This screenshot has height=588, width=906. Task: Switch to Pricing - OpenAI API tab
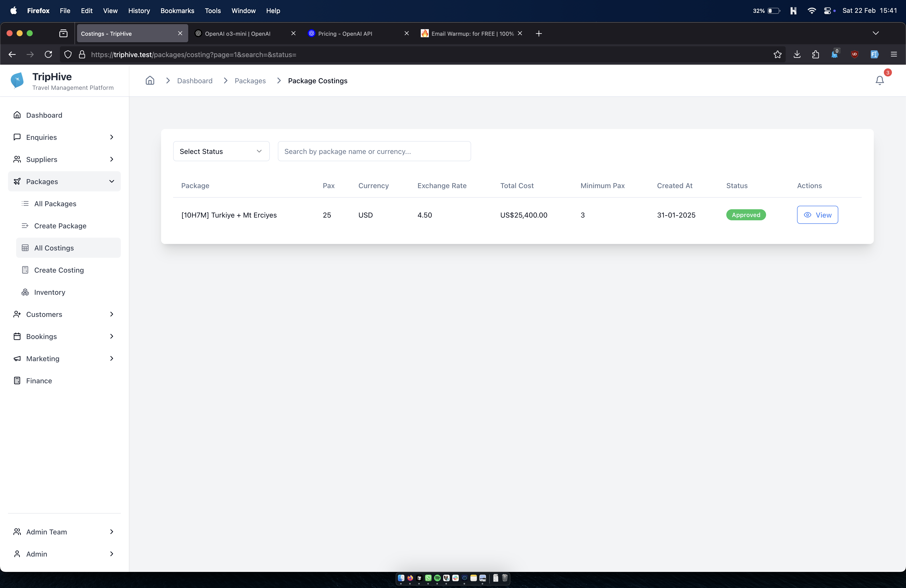click(x=359, y=33)
